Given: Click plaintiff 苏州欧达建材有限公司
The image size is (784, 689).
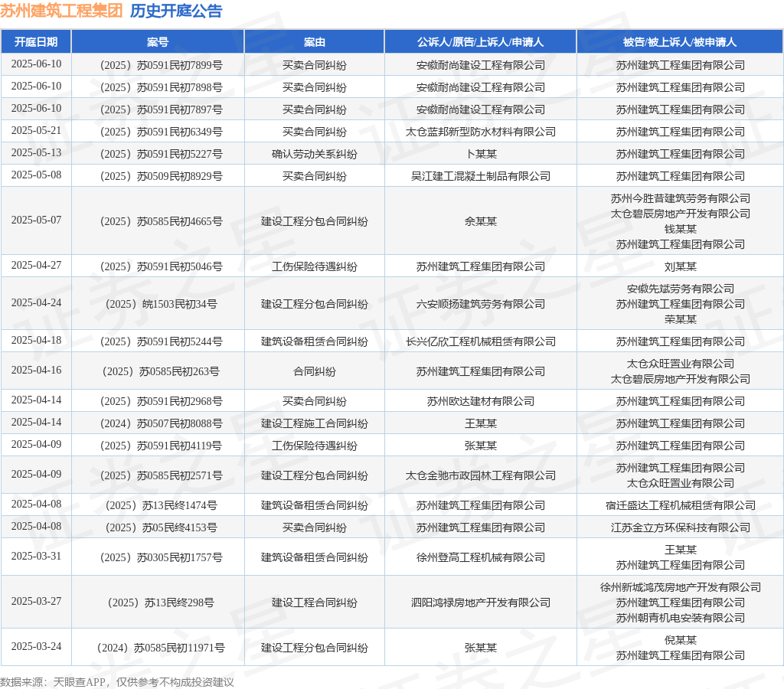Looking at the screenshot, I should pyautogui.click(x=481, y=401).
